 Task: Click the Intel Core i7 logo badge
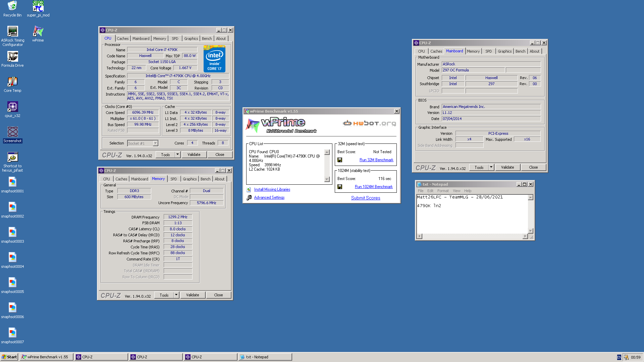pos(214,59)
